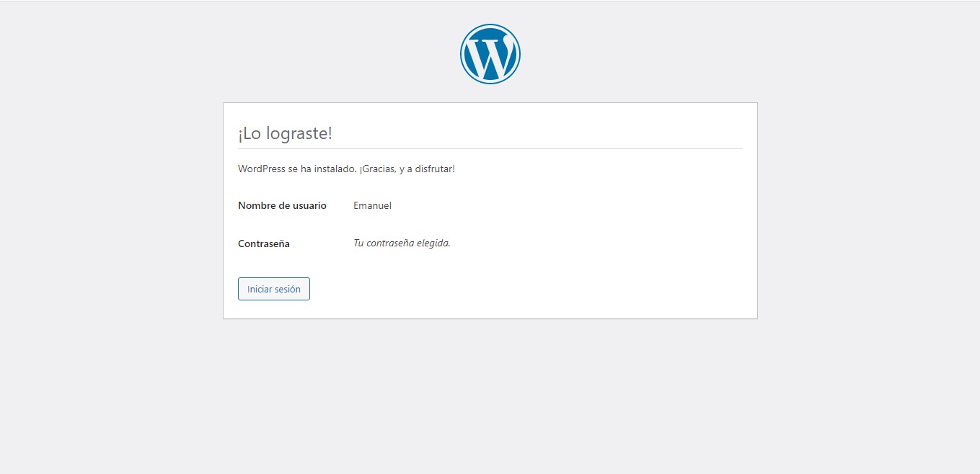Click the white W letter inside the logo

tap(490, 58)
